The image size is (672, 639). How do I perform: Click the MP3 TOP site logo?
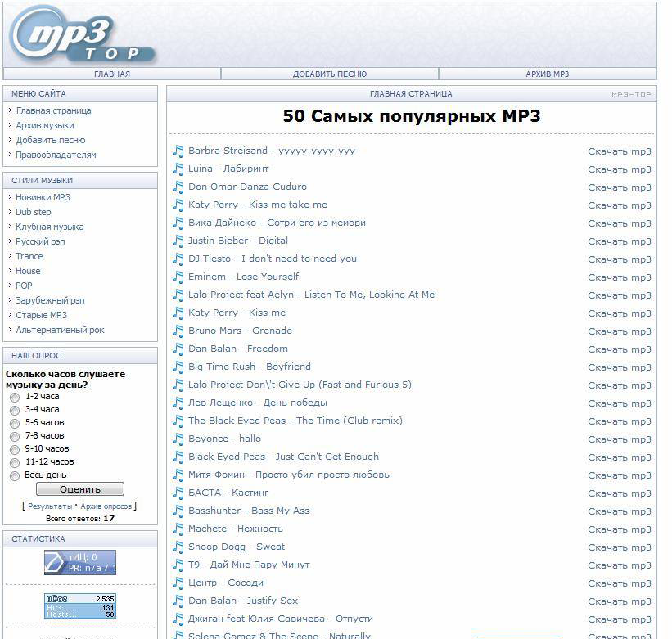(x=83, y=35)
